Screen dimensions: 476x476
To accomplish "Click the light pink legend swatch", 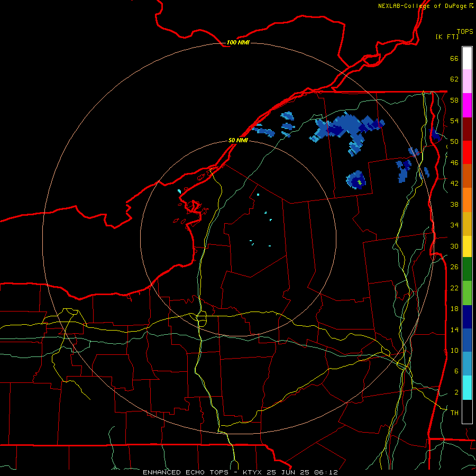I will pyautogui.click(x=467, y=81).
